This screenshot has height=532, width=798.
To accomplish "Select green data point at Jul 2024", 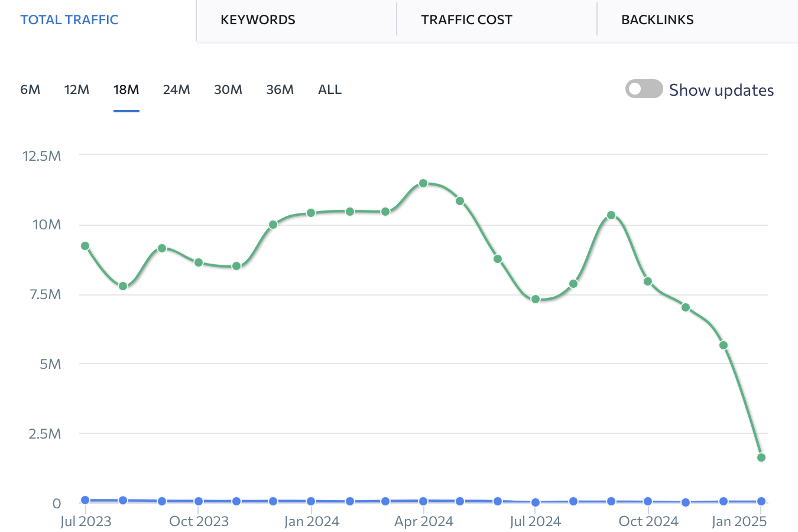I will tap(536, 299).
